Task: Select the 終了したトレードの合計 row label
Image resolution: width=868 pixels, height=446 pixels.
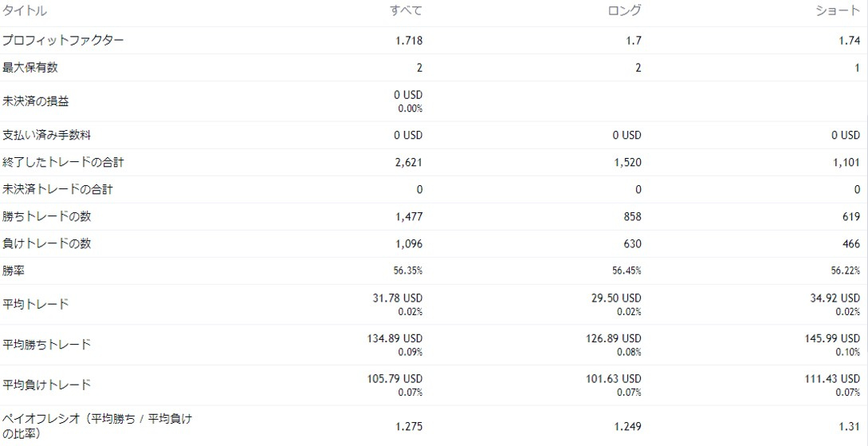Action: coord(63,163)
